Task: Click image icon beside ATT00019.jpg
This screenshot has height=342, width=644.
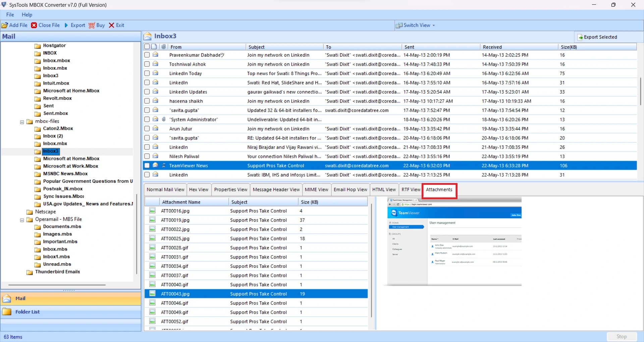Action: (152, 220)
